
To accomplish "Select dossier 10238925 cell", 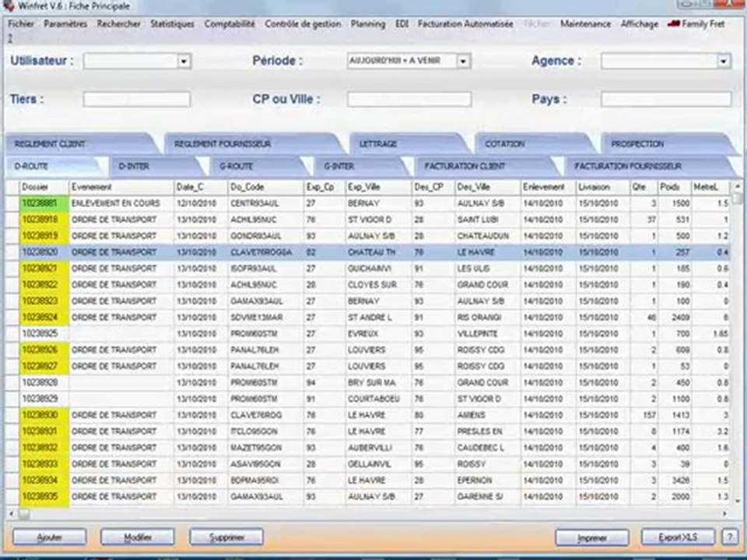I will (x=44, y=334).
